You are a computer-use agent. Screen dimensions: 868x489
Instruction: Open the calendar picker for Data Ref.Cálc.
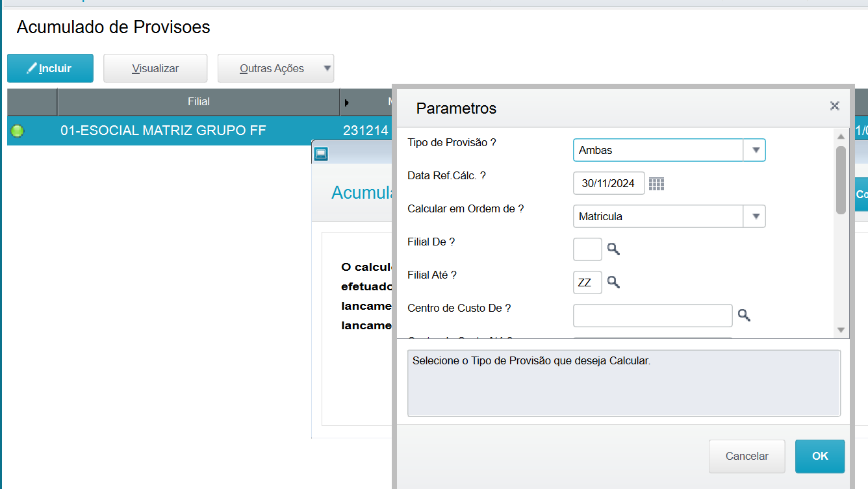pos(656,184)
